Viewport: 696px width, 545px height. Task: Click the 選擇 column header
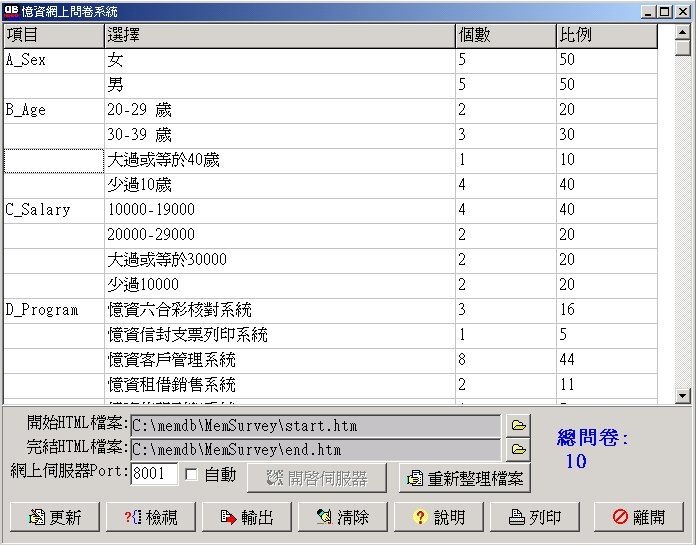279,35
